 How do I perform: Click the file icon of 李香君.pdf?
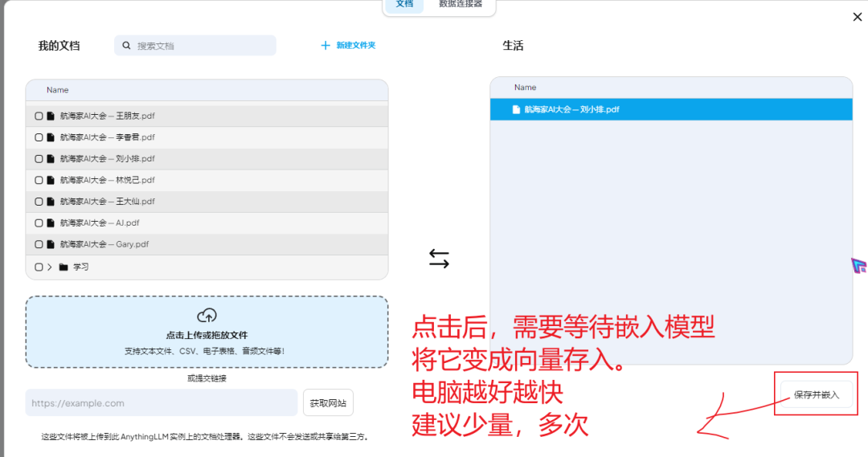[51, 137]
